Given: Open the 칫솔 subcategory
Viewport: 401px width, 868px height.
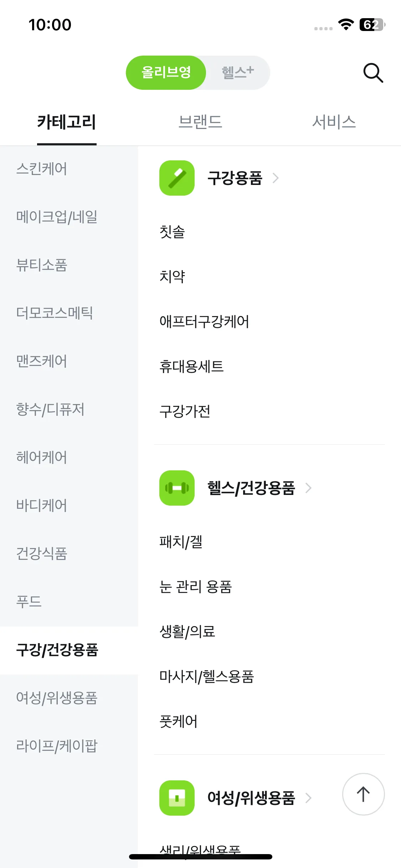Looking at the screenshot, I should [x=172, y=232].
